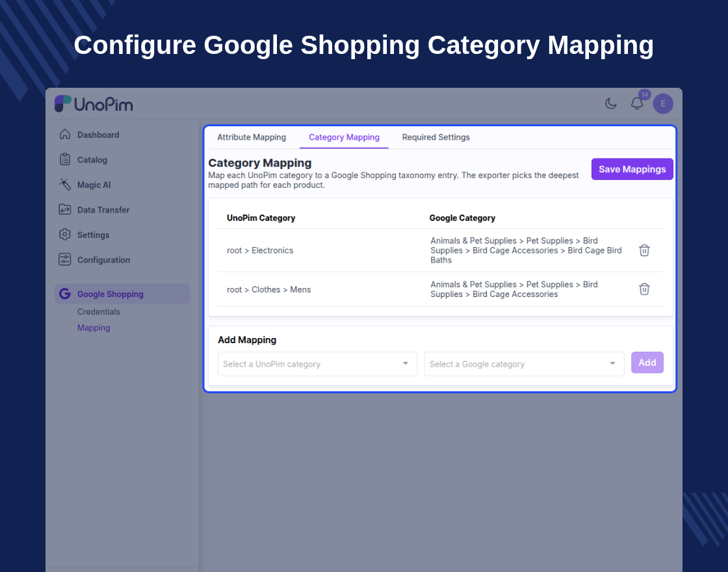Click the Google G icon

pyautogui.click(x=65, y=293)
